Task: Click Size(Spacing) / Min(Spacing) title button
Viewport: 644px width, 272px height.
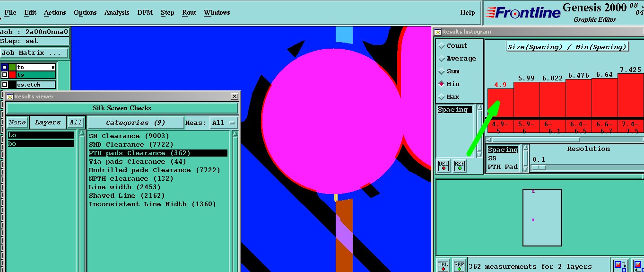Action: point(567,47)
